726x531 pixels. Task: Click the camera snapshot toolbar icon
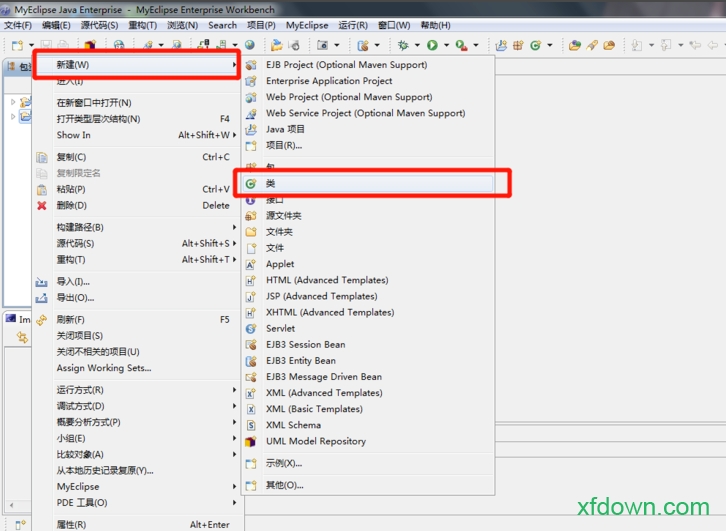322,45
